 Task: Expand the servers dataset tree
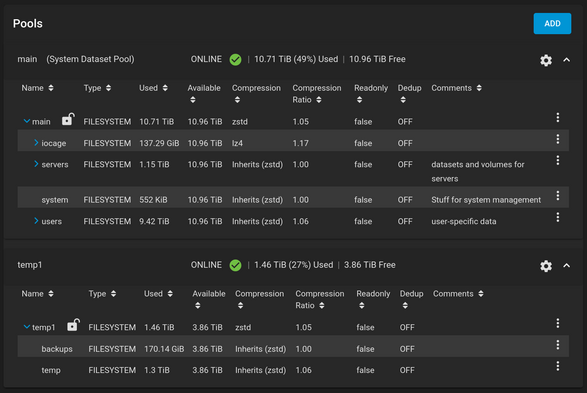(x=36, y=164)
